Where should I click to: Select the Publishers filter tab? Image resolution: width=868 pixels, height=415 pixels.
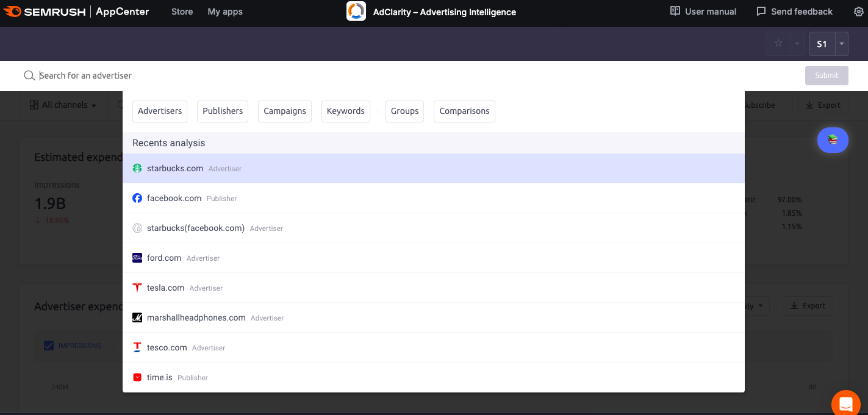tap(223, 111)
